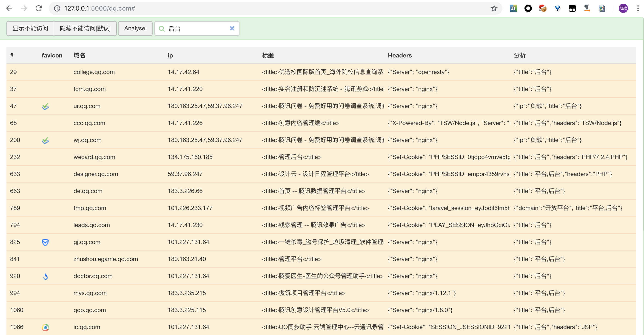Click analysis cell mentioning PHP/7.2.4,PHP
The height and width of the screenshot is (335, 644).
[570, 157]
